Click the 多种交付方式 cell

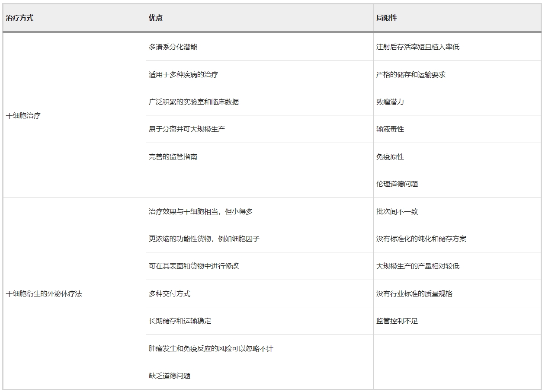[x=168, y=293]
